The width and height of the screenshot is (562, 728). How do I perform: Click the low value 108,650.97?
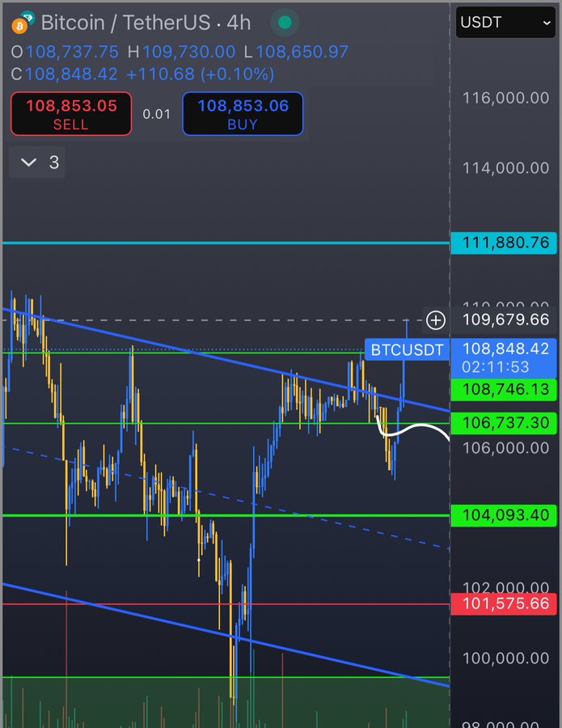point(302,52)
